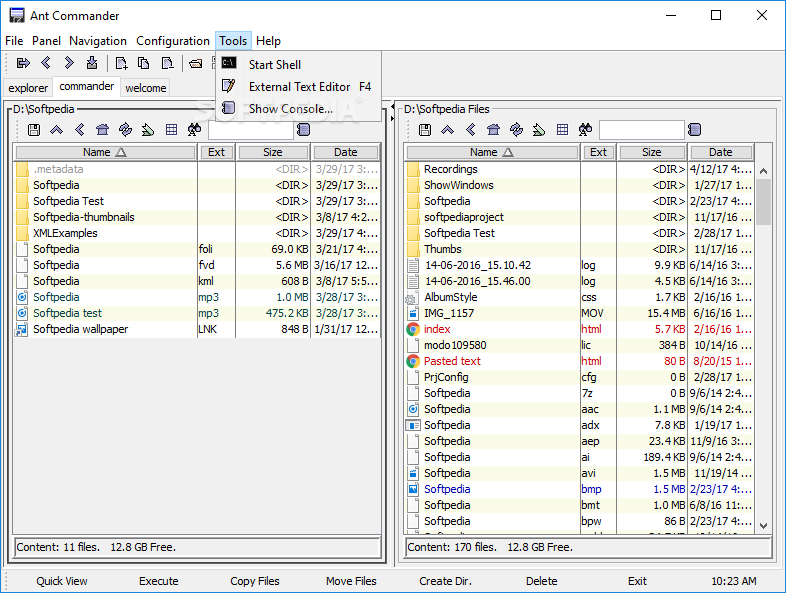Go back with the main toolbar left arrow
This screenshot has height=593, width=786.
(x=46, y=63)
